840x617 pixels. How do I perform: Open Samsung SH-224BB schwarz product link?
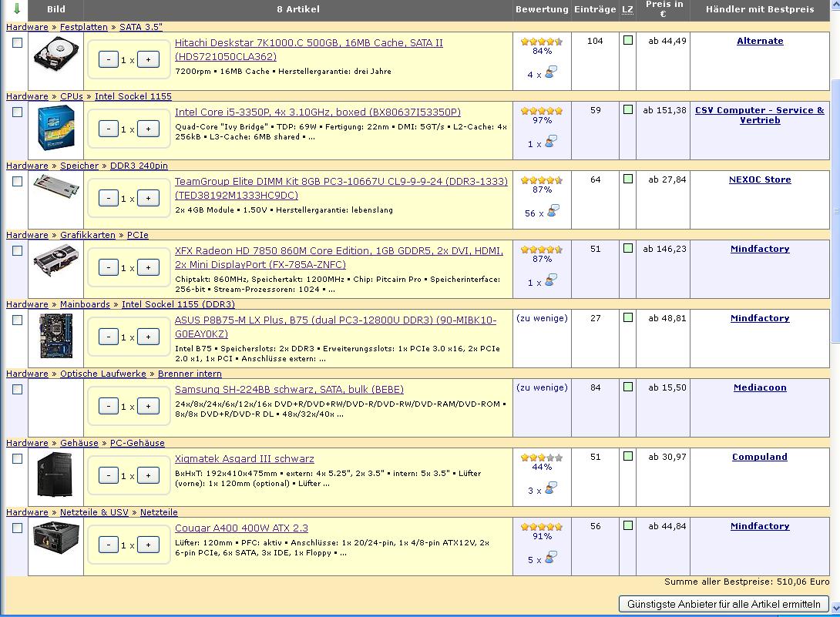coord(289,389)
